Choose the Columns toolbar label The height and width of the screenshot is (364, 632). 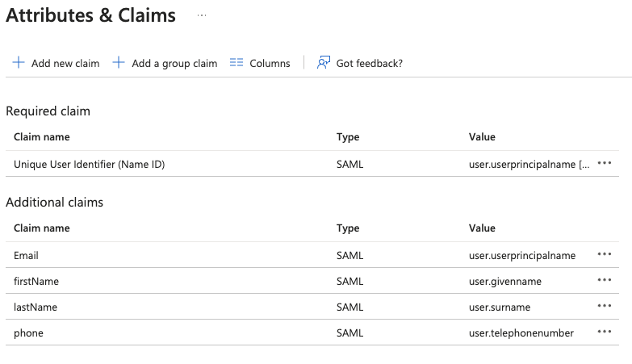coord(270,63)
